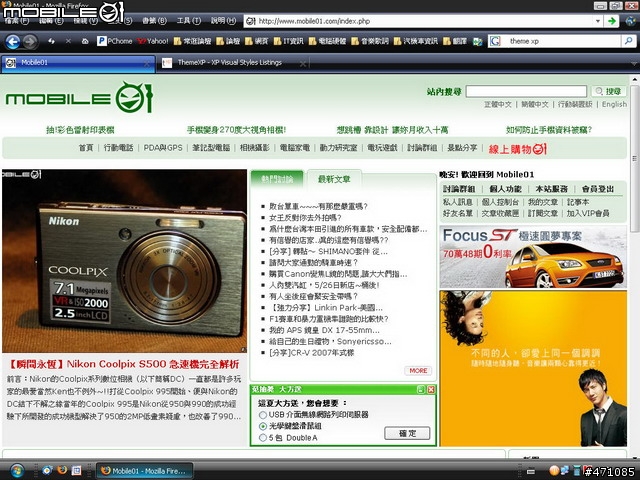Viewport: 640px width, 480px height.
Task: Minimize the 免抽獎 大方送 poll widget
Action: (x=420, y=389)
